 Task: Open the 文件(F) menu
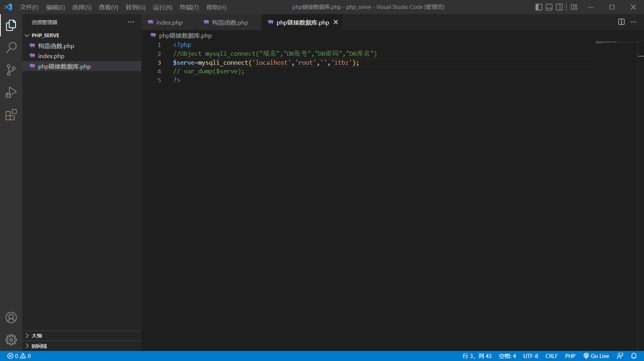29,7
